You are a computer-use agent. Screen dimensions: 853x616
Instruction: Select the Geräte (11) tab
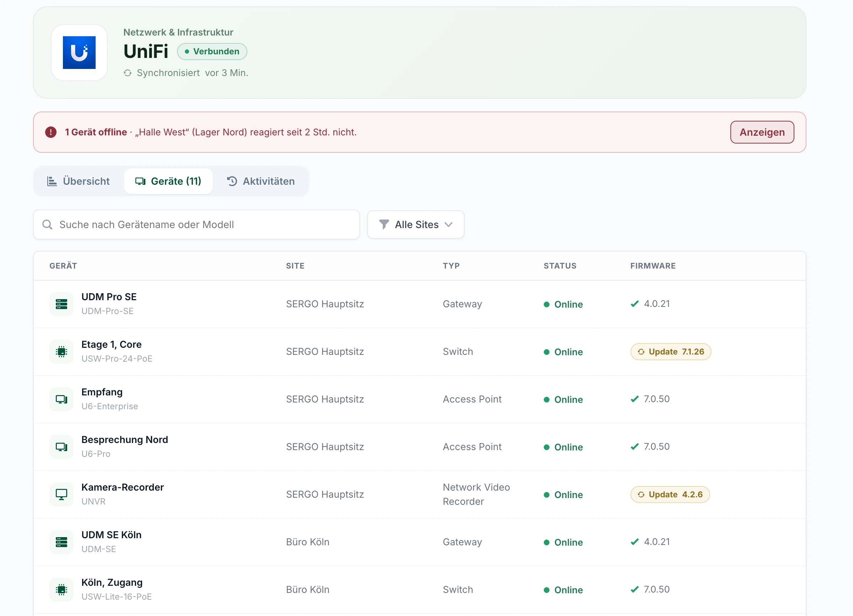pos(168,181)
